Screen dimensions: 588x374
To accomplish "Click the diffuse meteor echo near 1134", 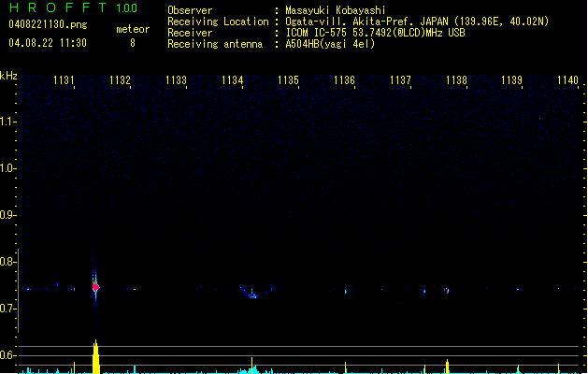I will [252, 293].
